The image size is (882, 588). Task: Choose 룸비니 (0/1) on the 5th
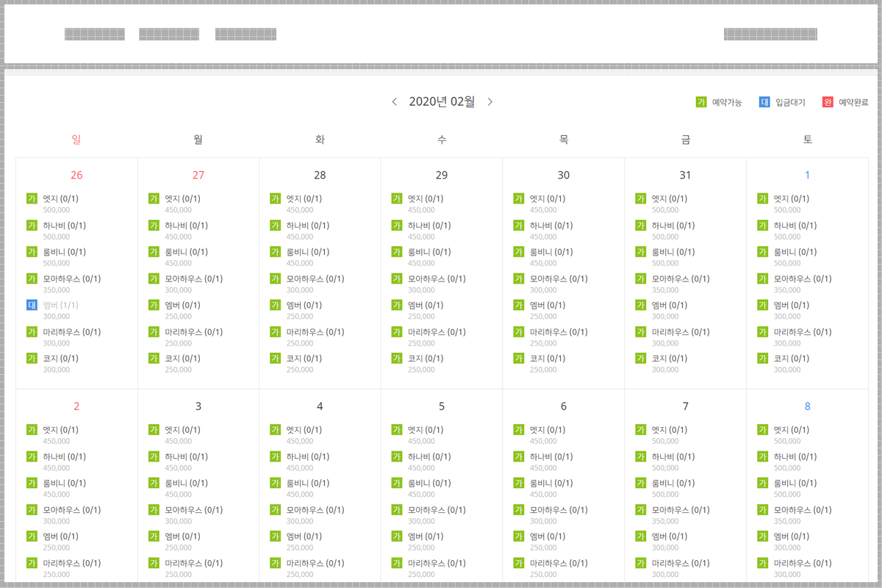pos(430,483)
